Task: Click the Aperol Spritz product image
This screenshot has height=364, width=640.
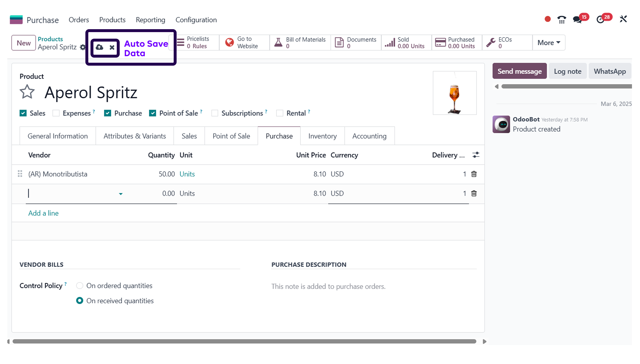Action: click(454, 93)
